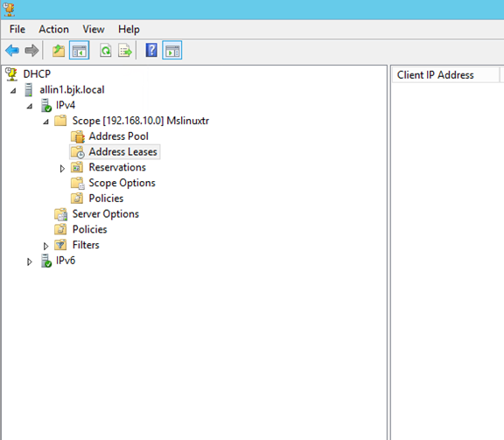The image size is (504, 440).
Task: Select Address Pool in the tree
Action: pos(119,136)
